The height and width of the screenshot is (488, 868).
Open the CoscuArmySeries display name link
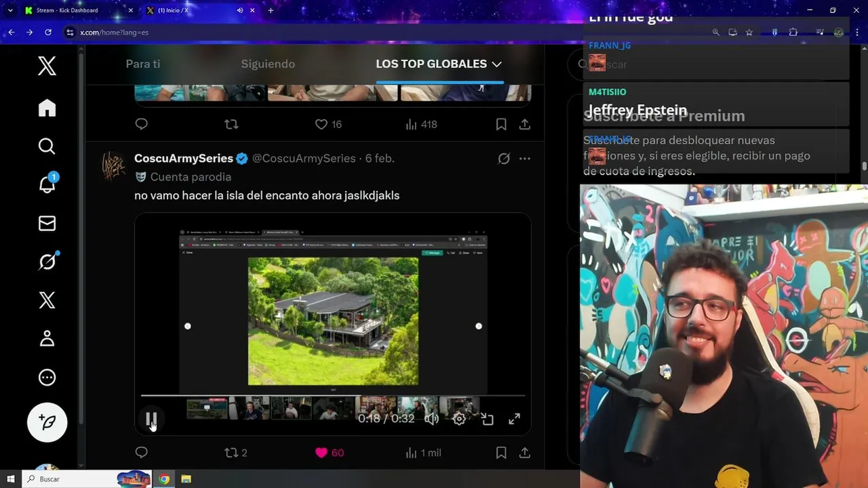pyautogui.click(x=184, y=158)
